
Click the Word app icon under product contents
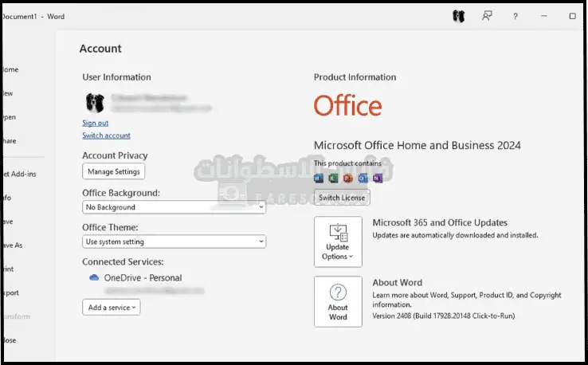(x=319, y=178)
